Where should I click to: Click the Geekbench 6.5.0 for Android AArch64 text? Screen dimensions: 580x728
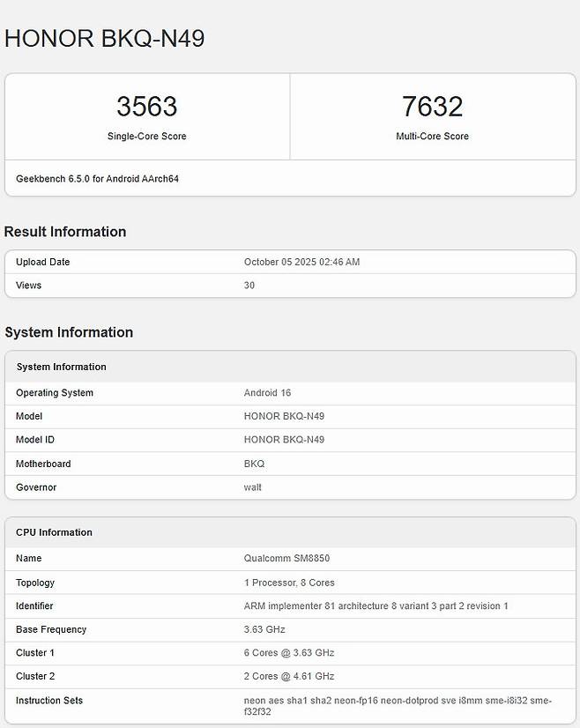click(97, 179)
